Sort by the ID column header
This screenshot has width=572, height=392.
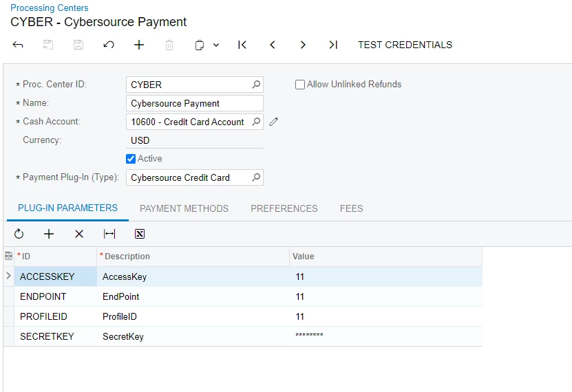[56, 256]
